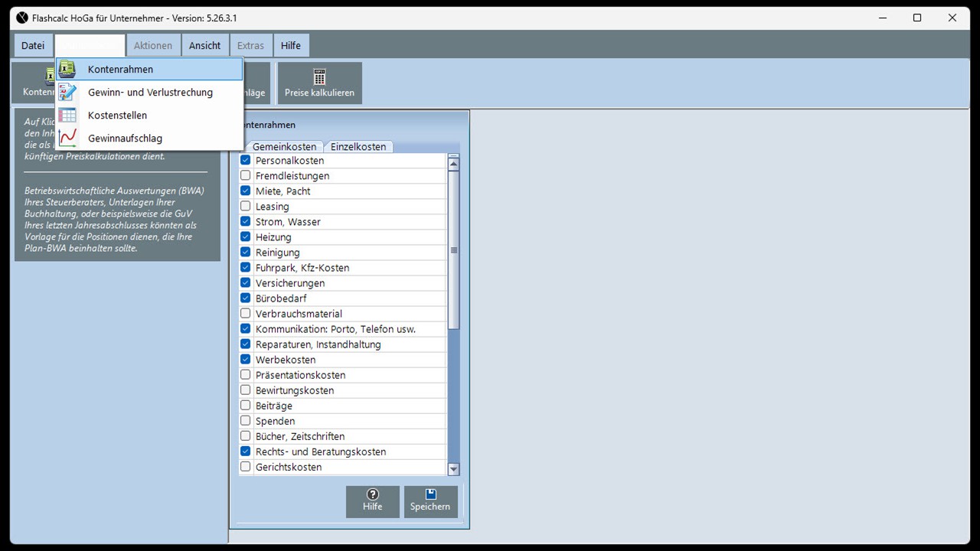Switch to the Gemeinkosten tab
Image resolution: width=980 pixels, height=551 pixels.
point(284,147)
